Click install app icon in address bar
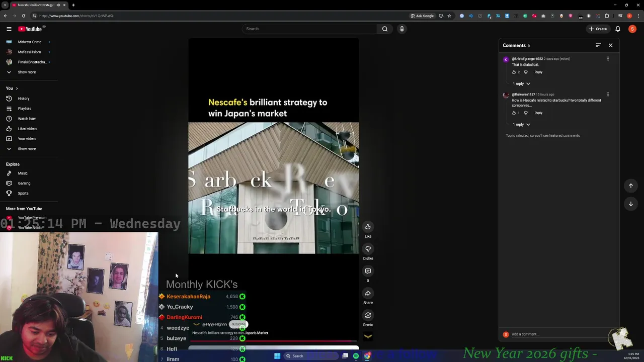Screen dimensions: 644x362 tap(441, 16)
